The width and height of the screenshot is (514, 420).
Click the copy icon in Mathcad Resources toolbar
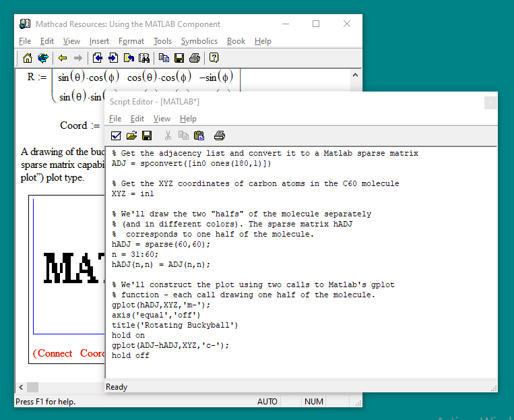pyautogui.click(x=164, y=58)
